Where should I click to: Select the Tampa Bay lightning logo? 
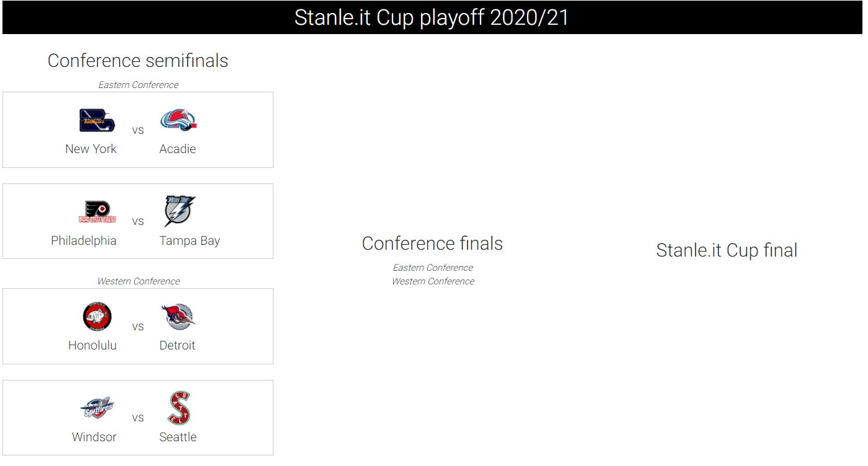coord(180,212)
